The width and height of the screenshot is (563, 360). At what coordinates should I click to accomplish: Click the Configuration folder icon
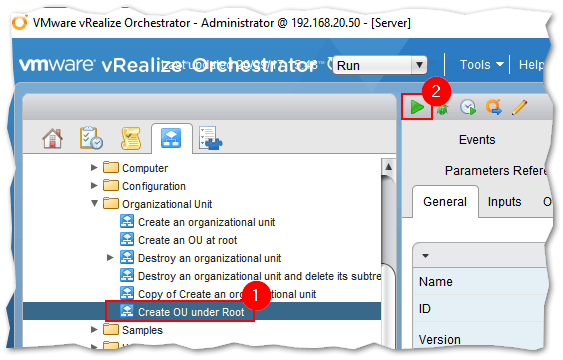[111, 185]
